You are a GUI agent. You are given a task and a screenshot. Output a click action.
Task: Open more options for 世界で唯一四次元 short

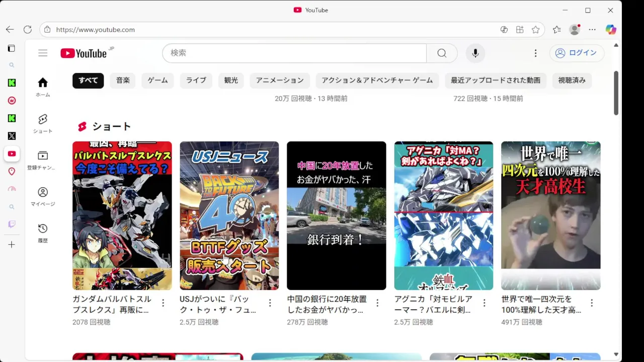coord(592,303)
